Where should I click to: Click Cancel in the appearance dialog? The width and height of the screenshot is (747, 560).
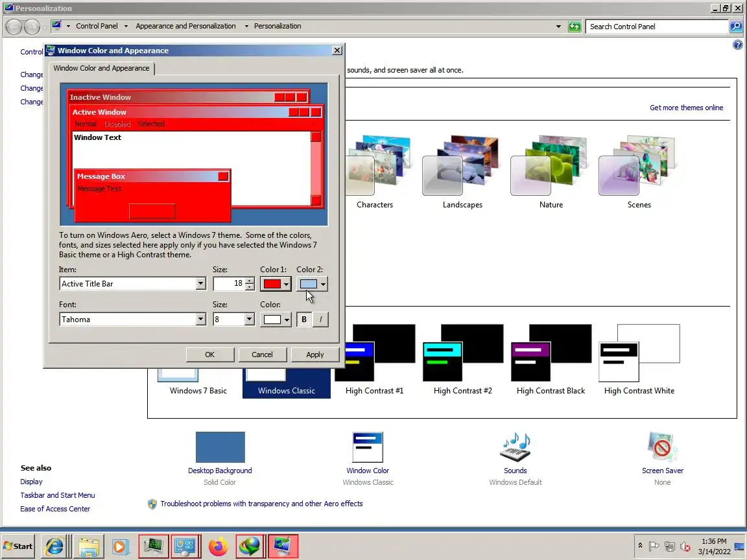[x=262, y=355]
